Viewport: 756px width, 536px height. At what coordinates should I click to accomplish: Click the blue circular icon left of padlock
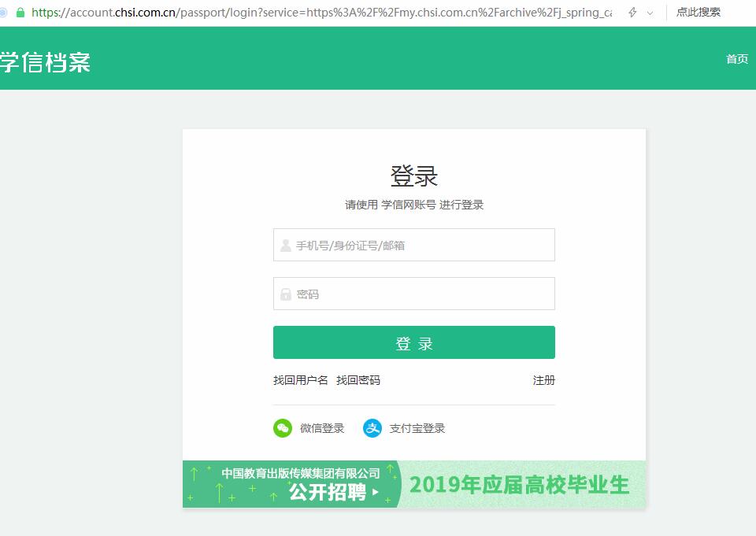point(3,13)
